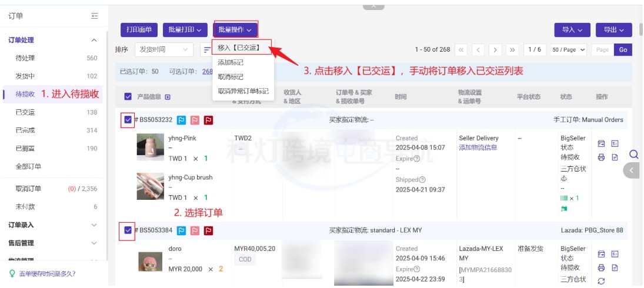
Task: Go to first page double-arrow button
Action: [461, 49]
